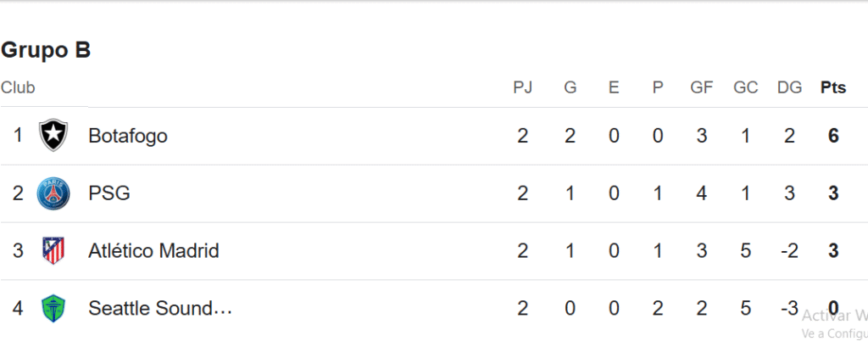Image resolution: width=868 pixels, height=358 pixels.
Task: Click the Grupo B heading
Action: [46, 50]
